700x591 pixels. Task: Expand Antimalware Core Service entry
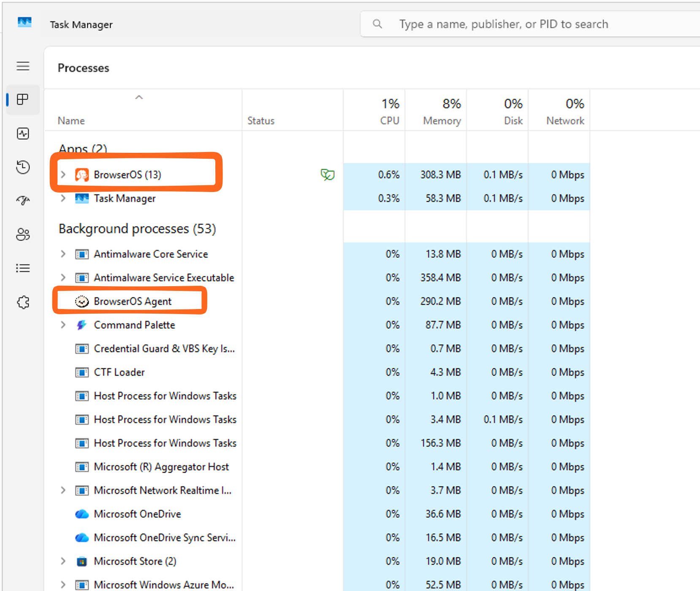click(63, 254)
